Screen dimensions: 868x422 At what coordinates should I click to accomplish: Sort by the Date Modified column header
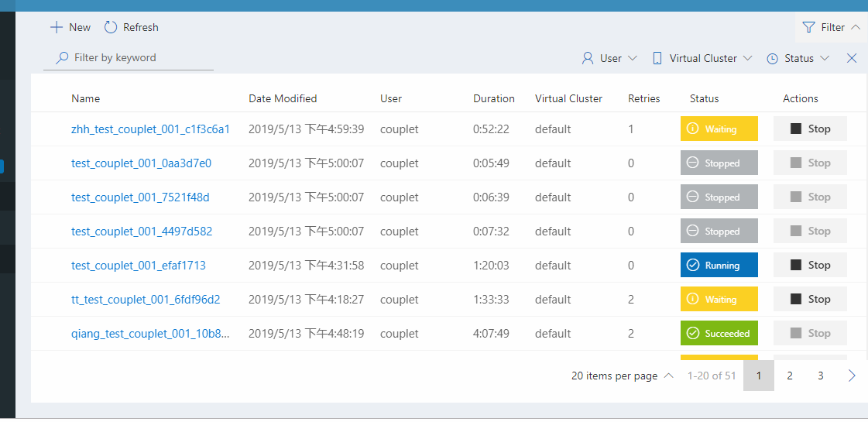tap(283, 98)
